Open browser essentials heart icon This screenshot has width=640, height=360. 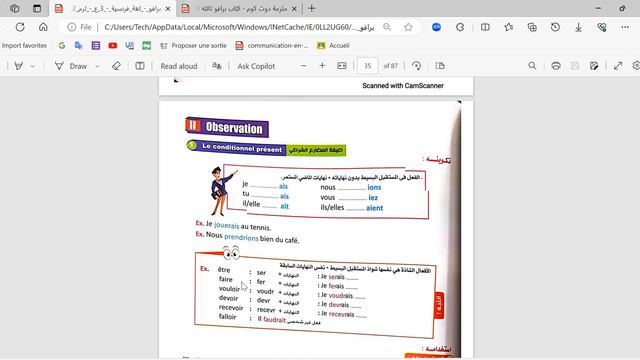point(602,27)
